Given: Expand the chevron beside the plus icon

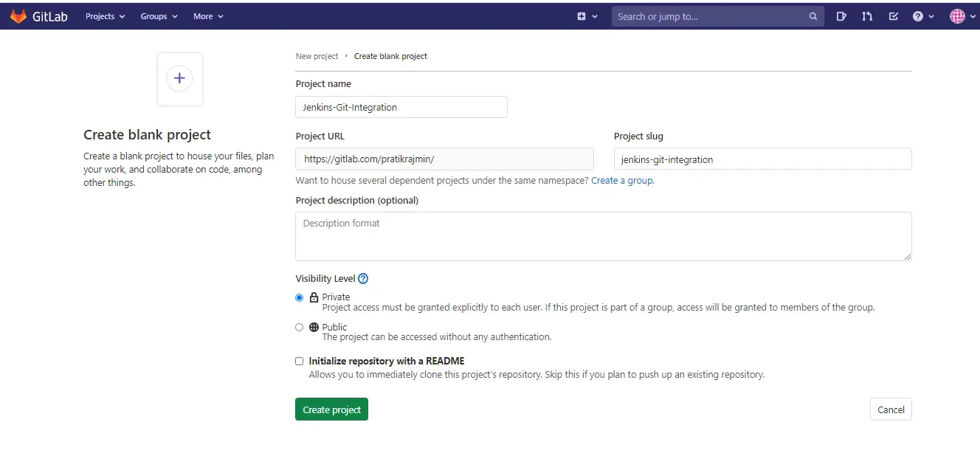Looking at the screenshot, I should click(x=596, y=16).
